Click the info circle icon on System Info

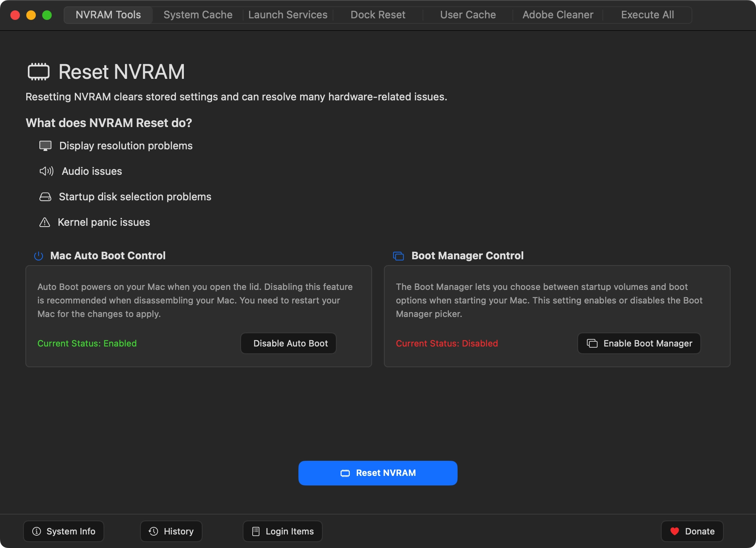pos(37,531)
